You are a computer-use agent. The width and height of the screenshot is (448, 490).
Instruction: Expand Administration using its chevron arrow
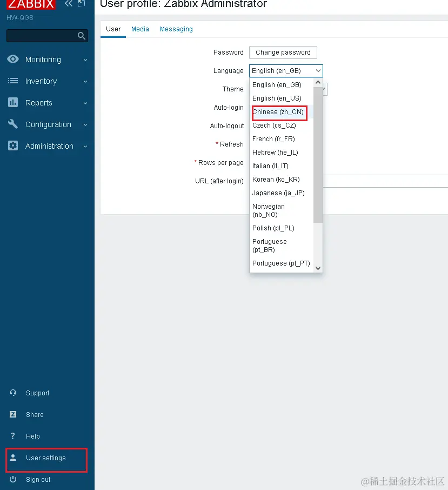(85, 146)
